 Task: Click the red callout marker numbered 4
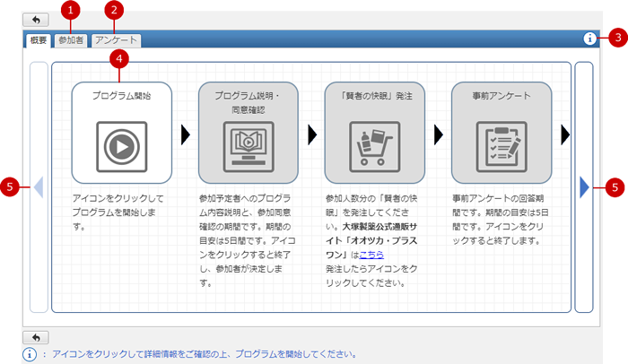118,58
